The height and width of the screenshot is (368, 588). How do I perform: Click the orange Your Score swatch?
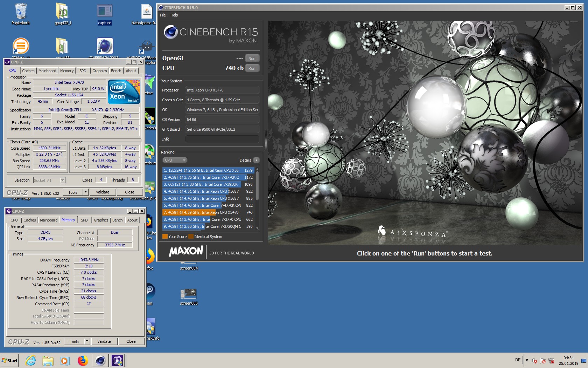click(x=165, y=237)
